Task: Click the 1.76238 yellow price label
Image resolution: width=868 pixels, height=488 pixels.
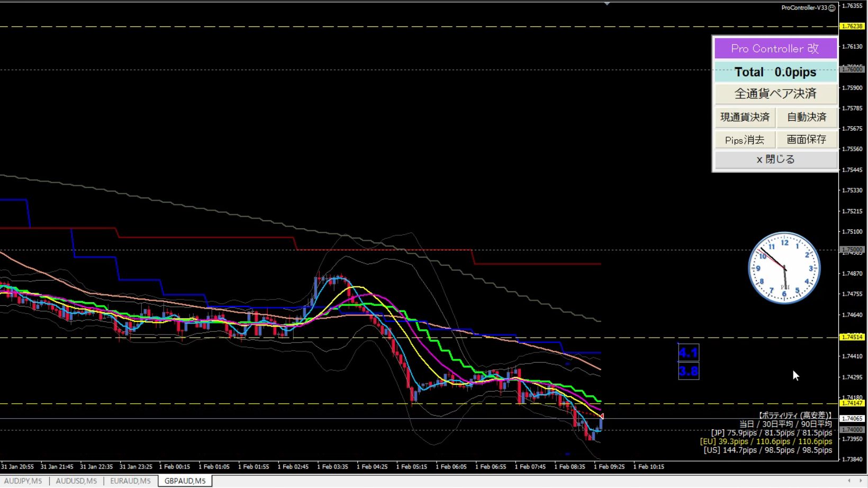Action: click(x=852, y=26)
